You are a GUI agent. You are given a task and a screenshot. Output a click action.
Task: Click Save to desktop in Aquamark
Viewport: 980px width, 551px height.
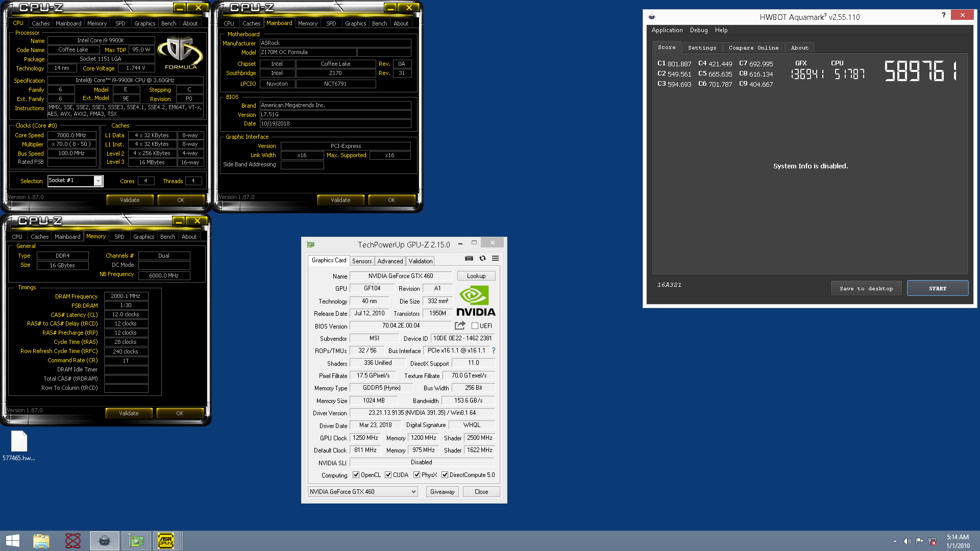(x=866, y=288)
